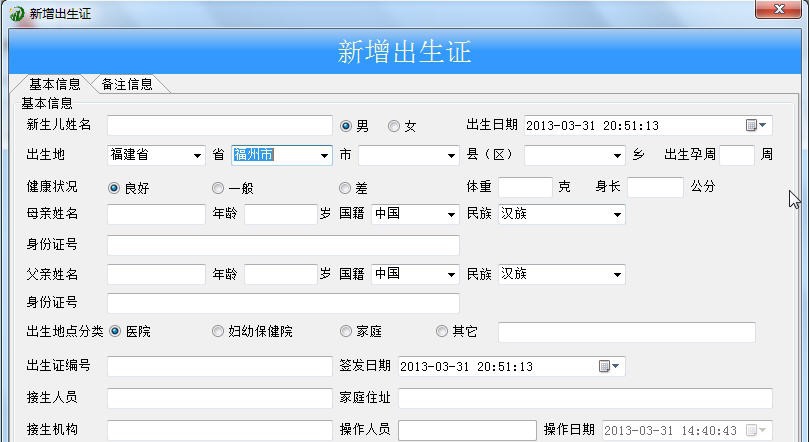
Task: Select the 男 gender radio button
Action: [346, 125]
